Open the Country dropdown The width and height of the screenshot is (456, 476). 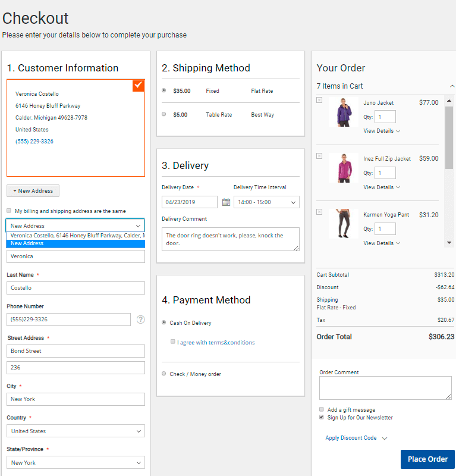pos(76,431)
